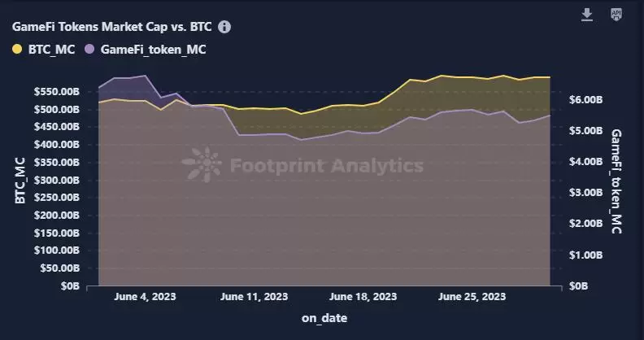Click the yellow BTC_MC legend dot
644x340 pixels.
18,50
